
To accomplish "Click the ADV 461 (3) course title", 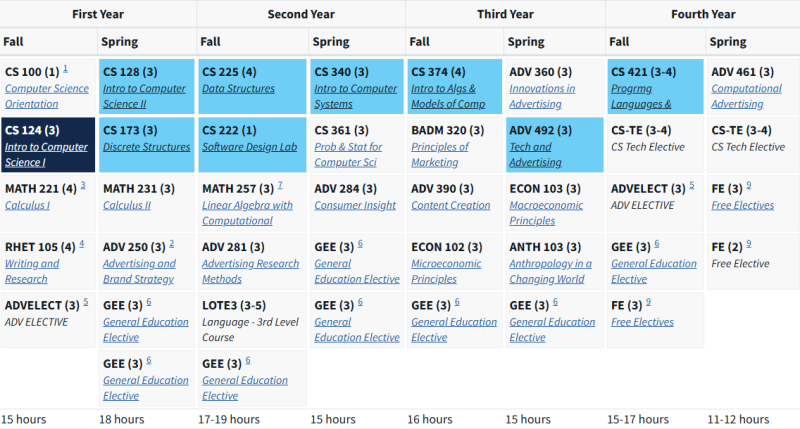I will (x=742, y=72).
